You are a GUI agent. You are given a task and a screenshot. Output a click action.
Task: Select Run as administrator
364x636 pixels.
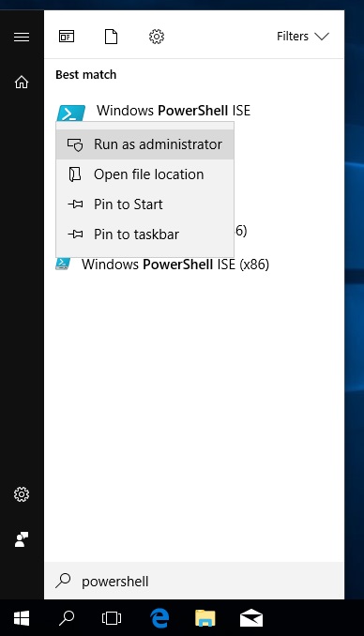[144, 144]
